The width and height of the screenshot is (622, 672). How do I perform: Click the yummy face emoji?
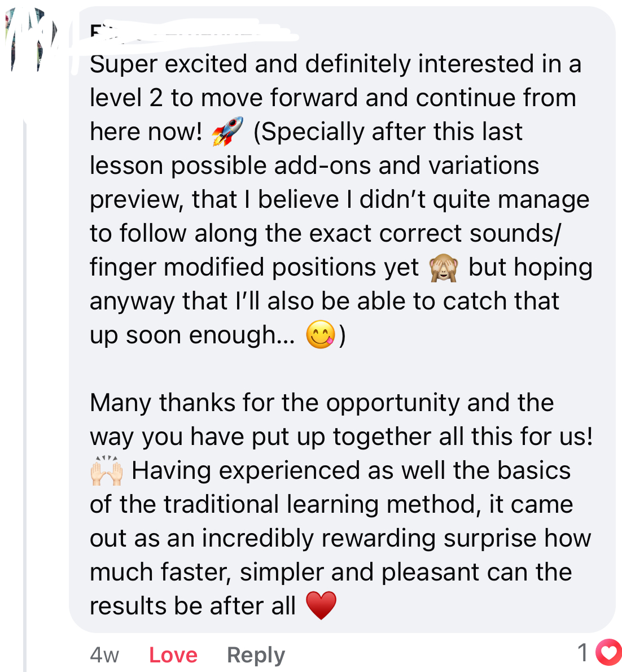point(320,335)
